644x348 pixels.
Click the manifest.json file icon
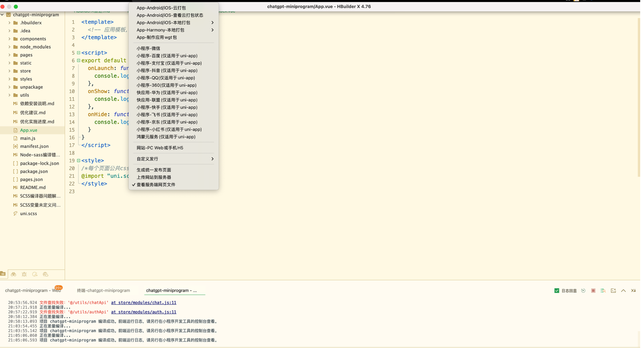(15, 147)
